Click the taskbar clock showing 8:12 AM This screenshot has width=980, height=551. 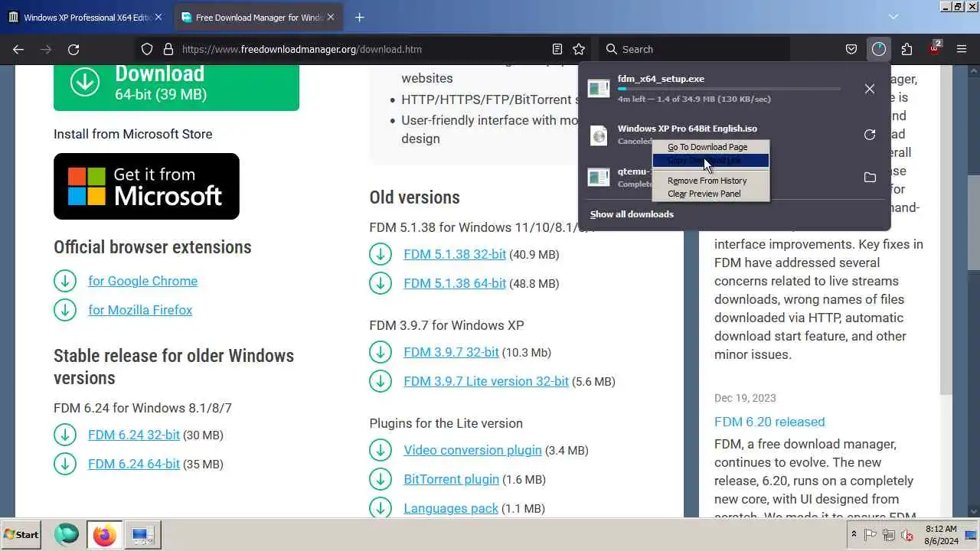tap(941, 535)
